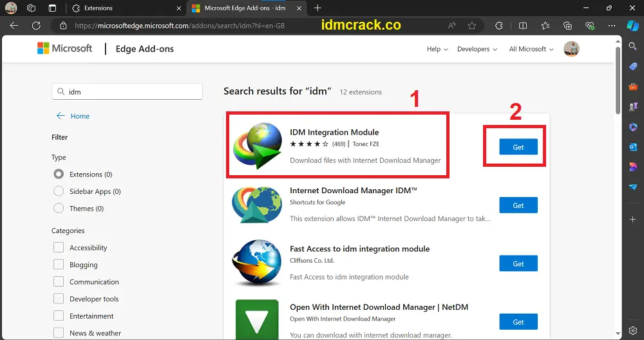Click the tab actions menu icon
This screenshot has width=644, height=340.
(52, 8)
